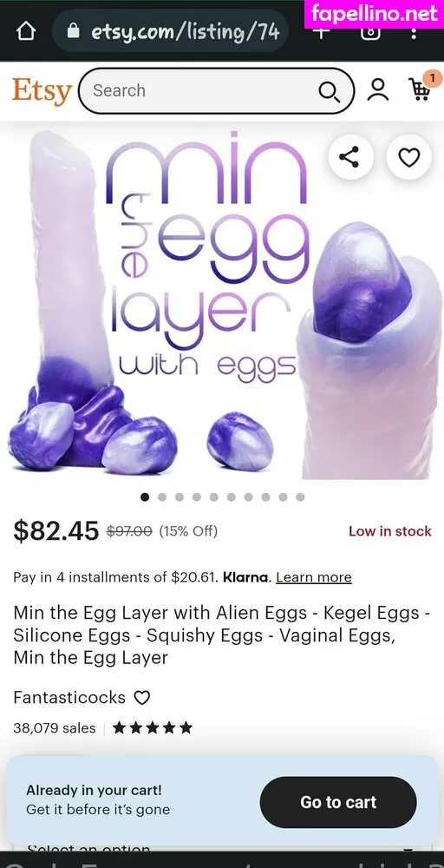Click the Etsy search magnifier icon
The width and height of the screenshot is (444, 868).
pos(329,91)
